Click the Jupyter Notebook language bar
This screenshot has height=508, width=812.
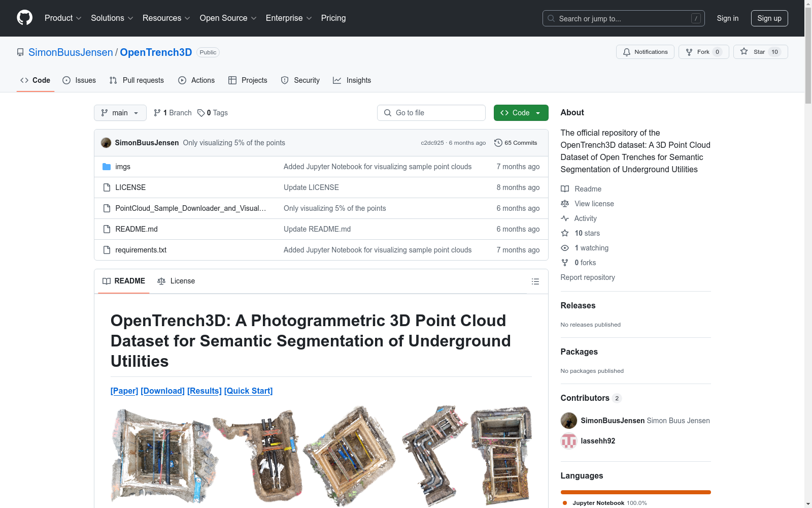(x=636, y=492)
